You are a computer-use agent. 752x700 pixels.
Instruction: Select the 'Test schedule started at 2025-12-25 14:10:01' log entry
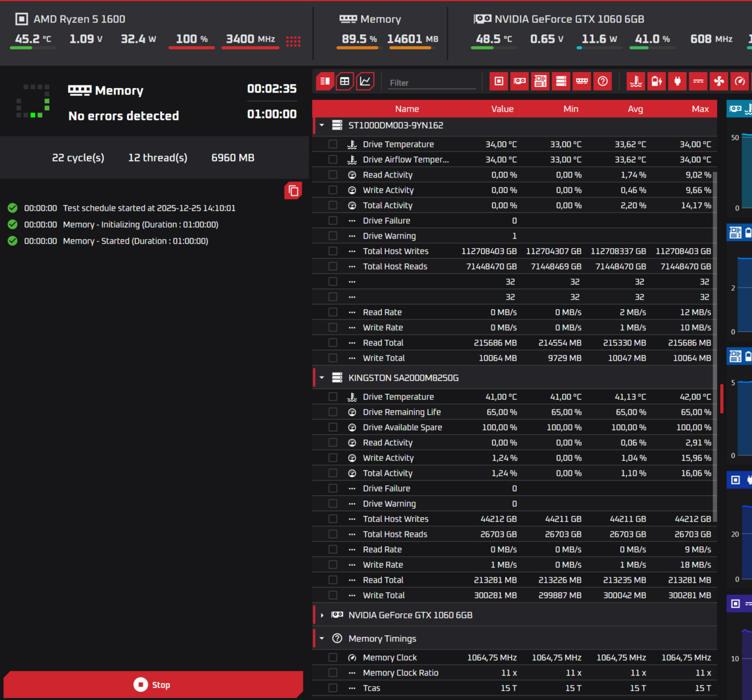point(149,208)
